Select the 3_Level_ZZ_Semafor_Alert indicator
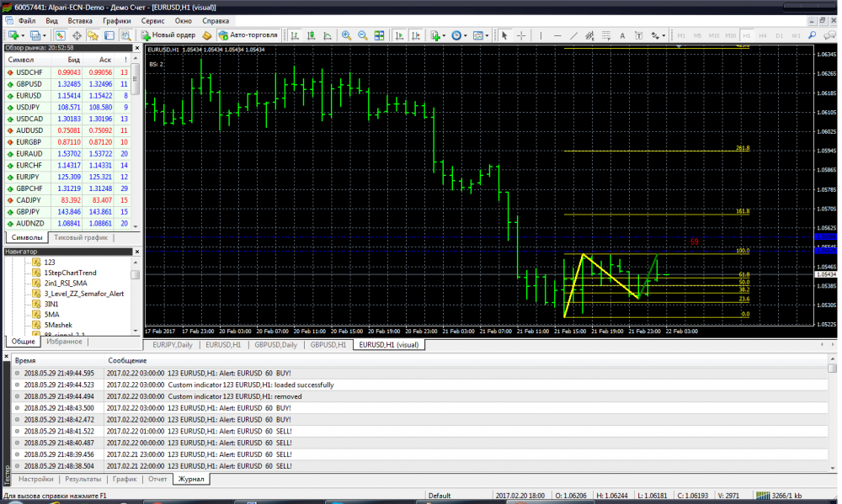This screenshot has height=504, width=842. (83, 294)
